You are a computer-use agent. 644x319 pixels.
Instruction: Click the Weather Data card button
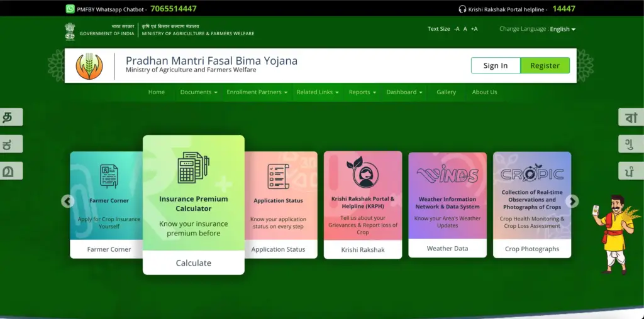[447, 249]
